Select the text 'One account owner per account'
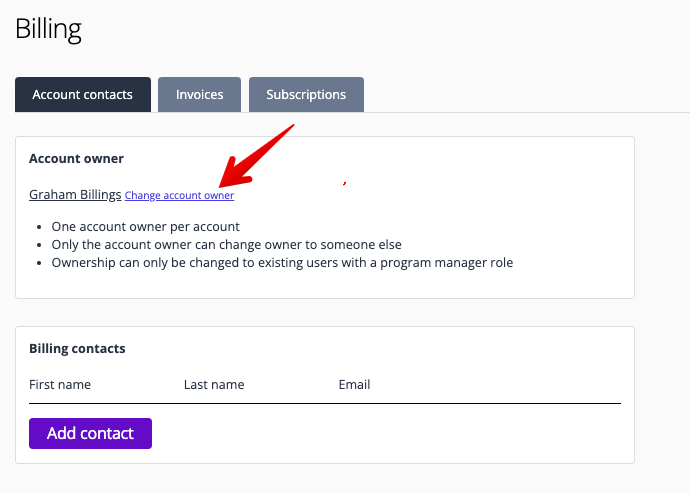The height and width of the screenshot is (493, 690). pos(146,227)
